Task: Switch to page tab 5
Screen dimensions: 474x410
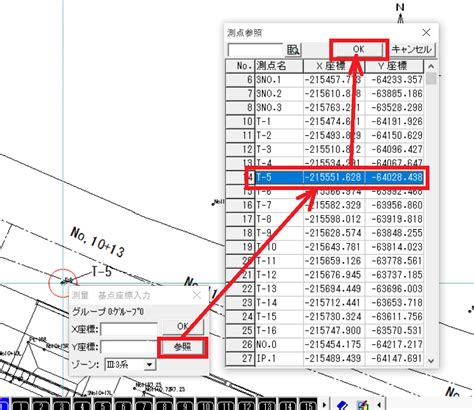Action: (x=103, y=405)
